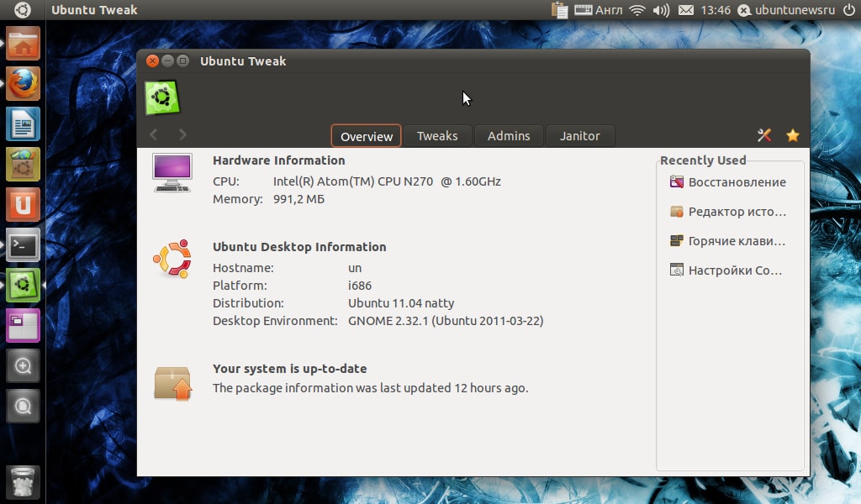
Task: Open the Редактор исто… recently used item
Action: [x=727, y=212]
